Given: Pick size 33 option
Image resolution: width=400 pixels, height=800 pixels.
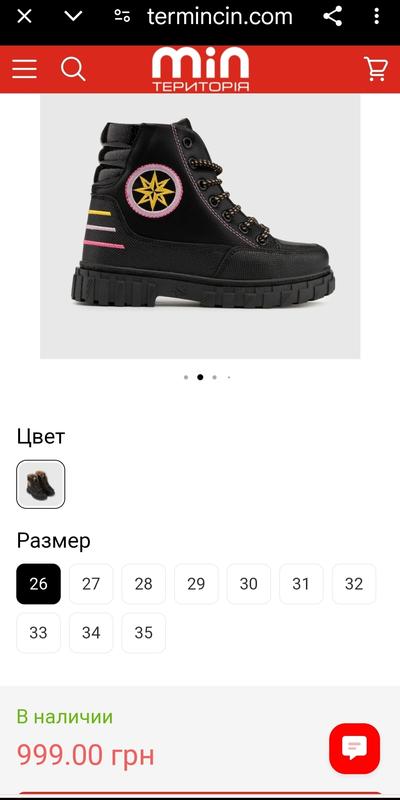Looking at the screenshot, I should tap(38, 633).
